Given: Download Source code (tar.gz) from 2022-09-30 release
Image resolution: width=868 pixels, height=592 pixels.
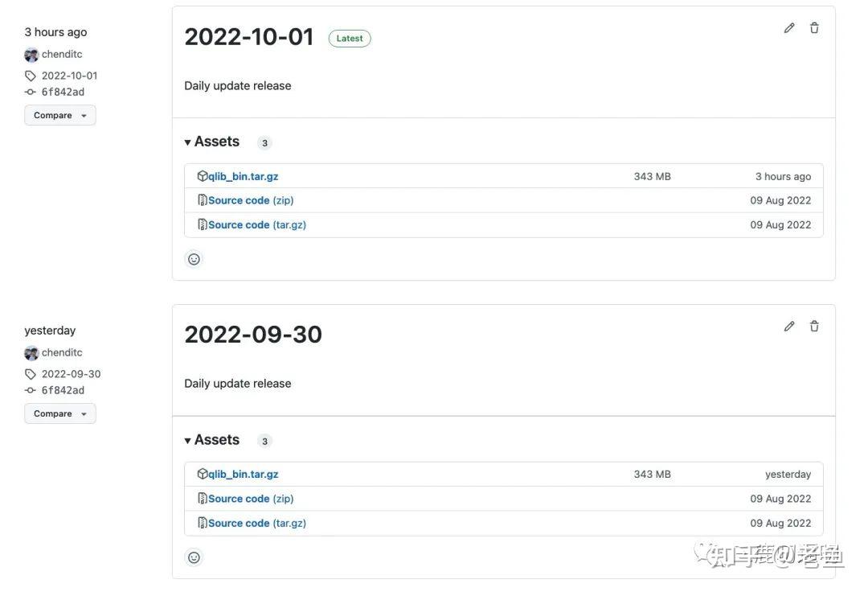Looking at the screenshot, I should pos(256,523).
